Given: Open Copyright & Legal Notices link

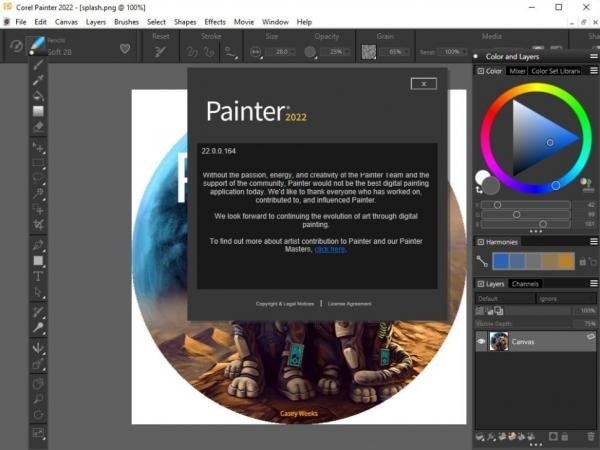Looking at the screenshot, I should tap(285, 304).
